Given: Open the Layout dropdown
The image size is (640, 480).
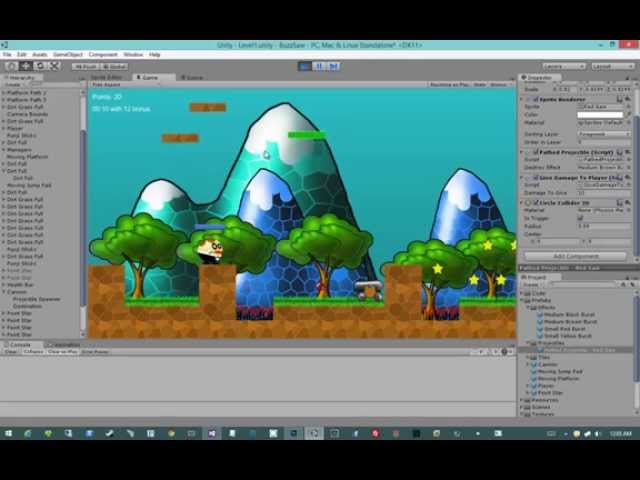Looking at the screenshot, I should click(613, 66).
